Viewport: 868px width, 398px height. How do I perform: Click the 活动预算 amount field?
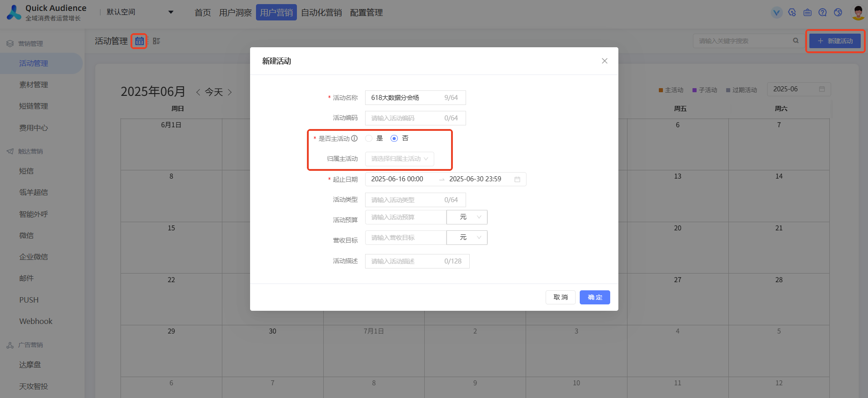point(406,217)
